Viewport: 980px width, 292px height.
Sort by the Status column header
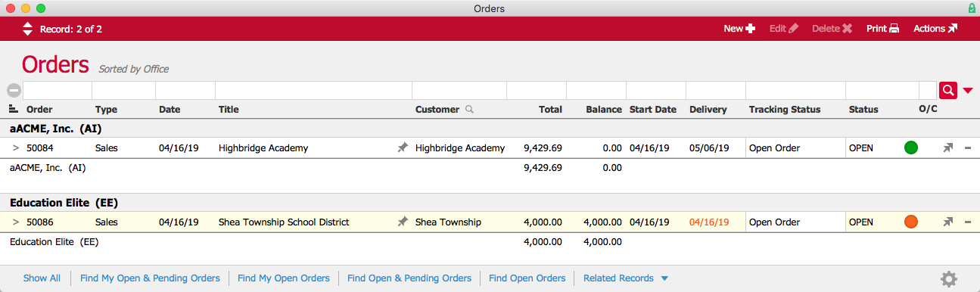click(x=863, y=110)
